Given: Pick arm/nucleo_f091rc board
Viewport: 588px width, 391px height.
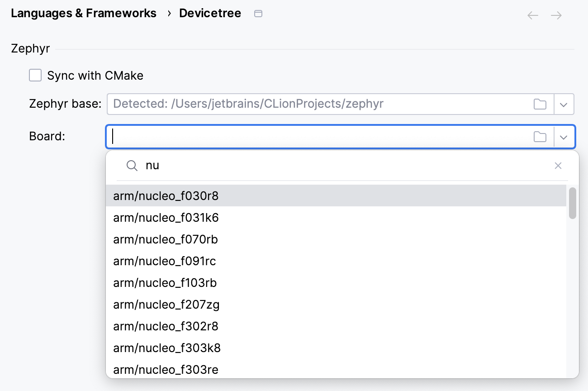Looking at the screenshot, I should 165,261.
